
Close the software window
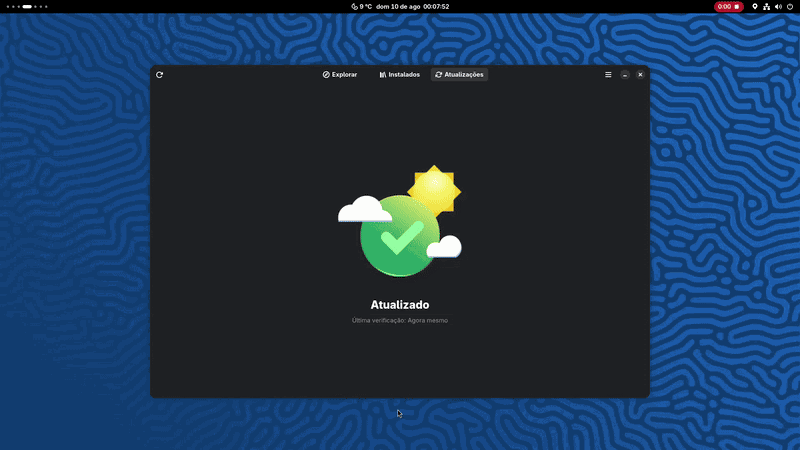pos(640,74)
